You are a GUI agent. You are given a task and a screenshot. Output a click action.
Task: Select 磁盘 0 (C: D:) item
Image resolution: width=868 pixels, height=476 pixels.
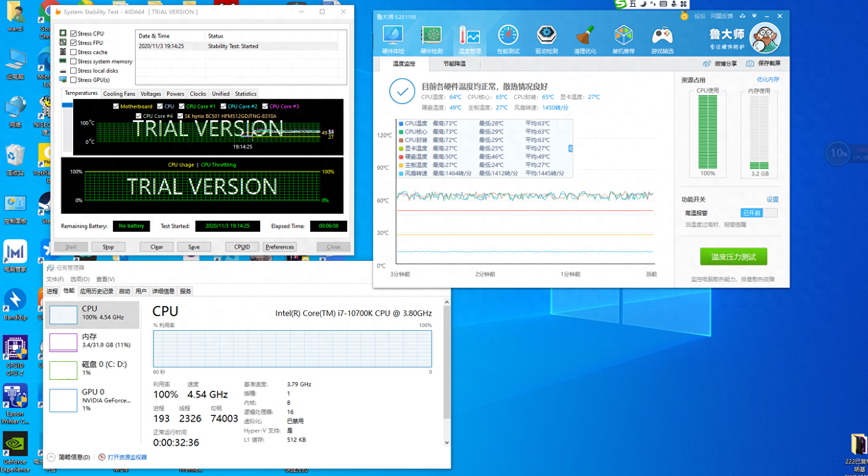[93, 370]
